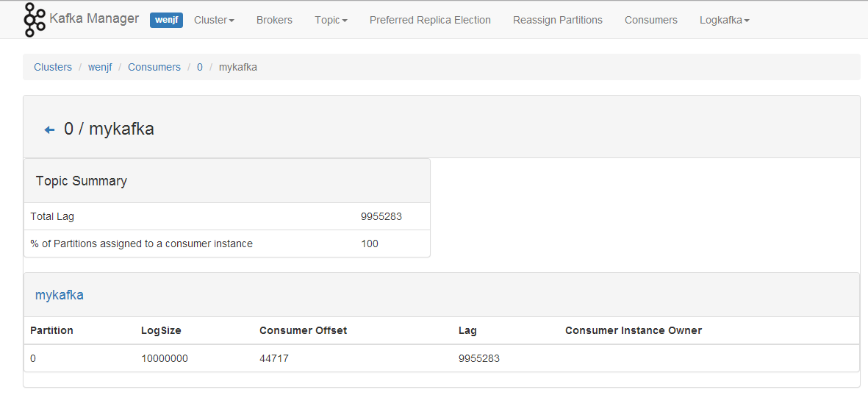This screenshot has width=868, height=398.
Task: Click the consumer offset 44717 link
Action: (273, 358)
